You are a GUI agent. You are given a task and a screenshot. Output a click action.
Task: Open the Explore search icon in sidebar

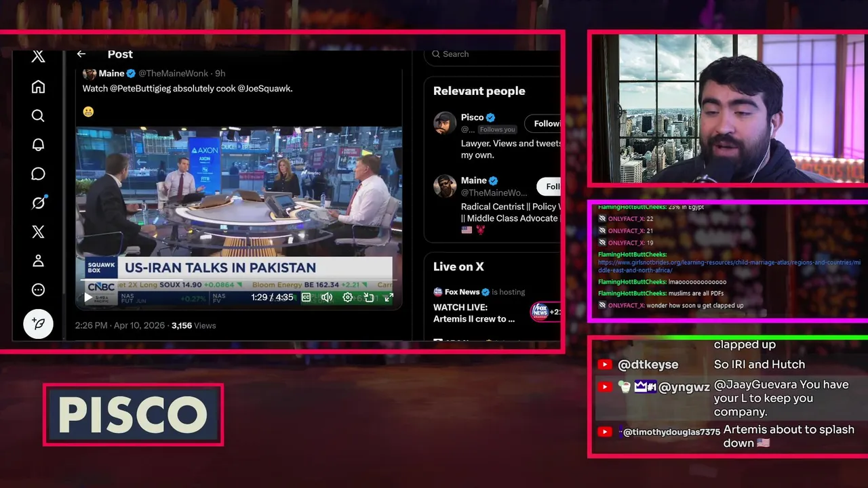(38, 115)
